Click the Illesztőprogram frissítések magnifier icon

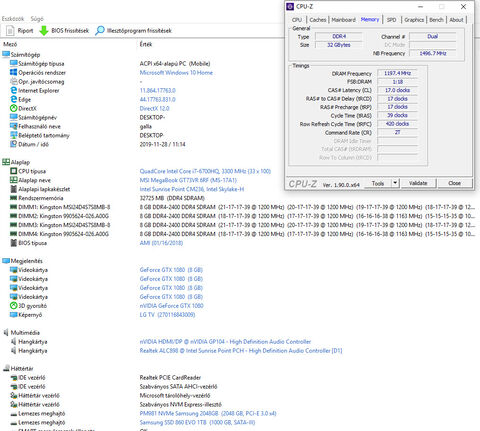[99, 31]
